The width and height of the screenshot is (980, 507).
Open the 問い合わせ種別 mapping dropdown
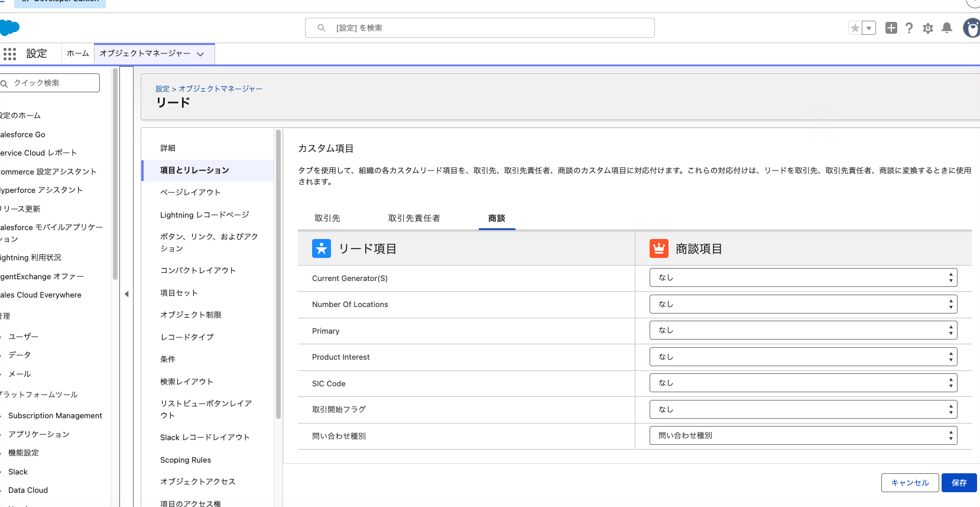803,435
